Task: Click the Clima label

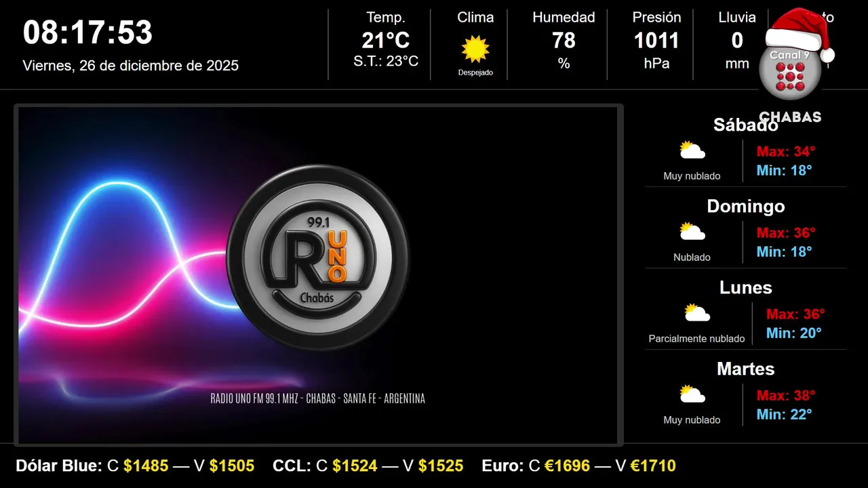Action: (475, 18)
